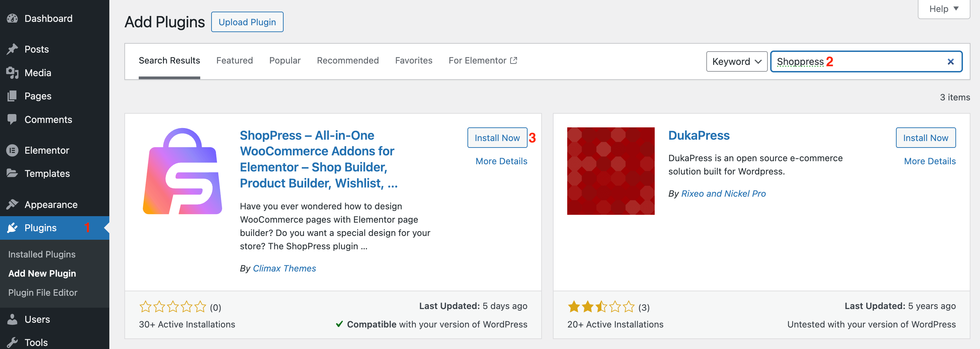
Task: Click the Upload Plugin button
Action: pyautogui.click(x=247, y=22)
